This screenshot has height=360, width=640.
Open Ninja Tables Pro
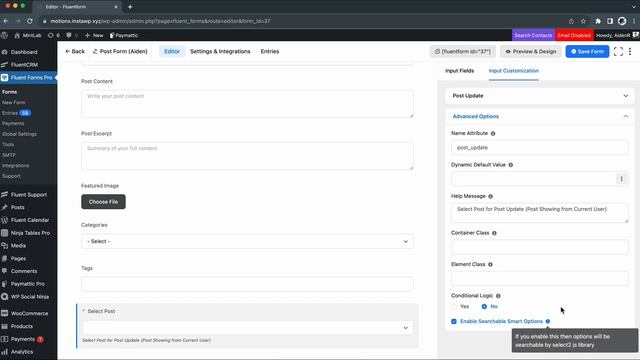30,233
